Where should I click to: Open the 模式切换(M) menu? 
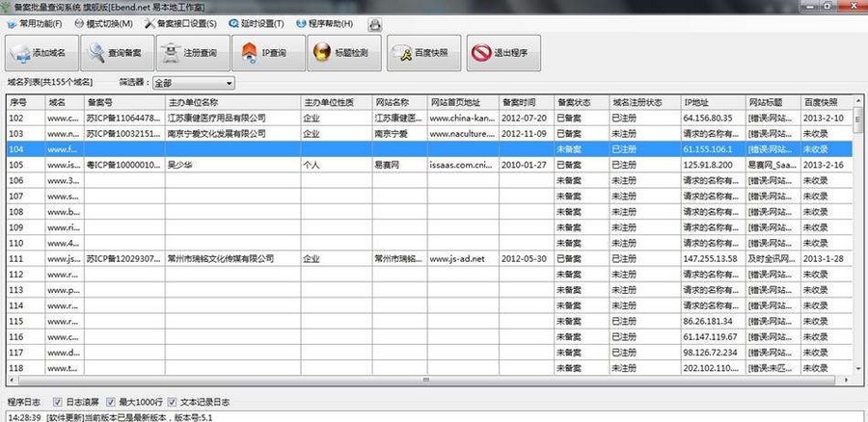(x=103, y=24)
